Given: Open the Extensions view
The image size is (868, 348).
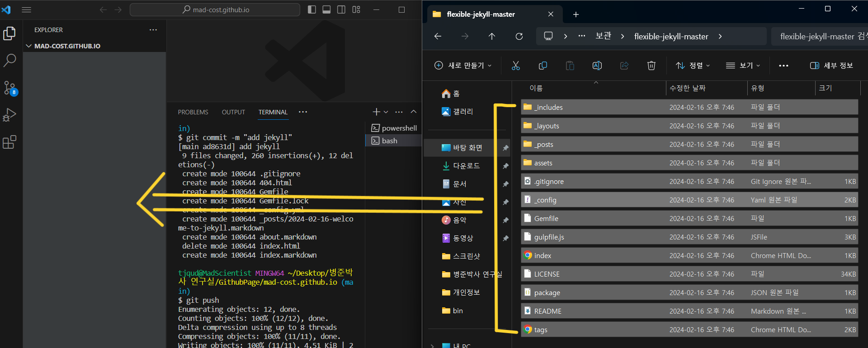Looking at the screenshot, I should pos(9,142).
